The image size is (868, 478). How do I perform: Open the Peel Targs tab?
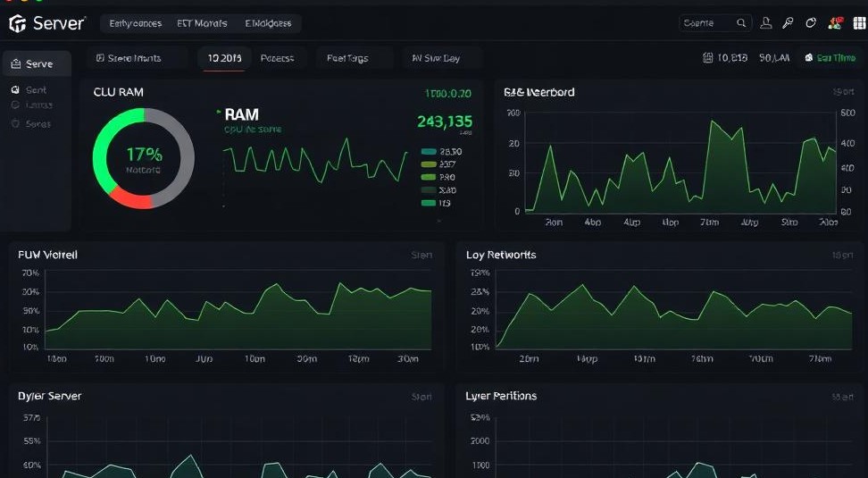tap(347, 58)
